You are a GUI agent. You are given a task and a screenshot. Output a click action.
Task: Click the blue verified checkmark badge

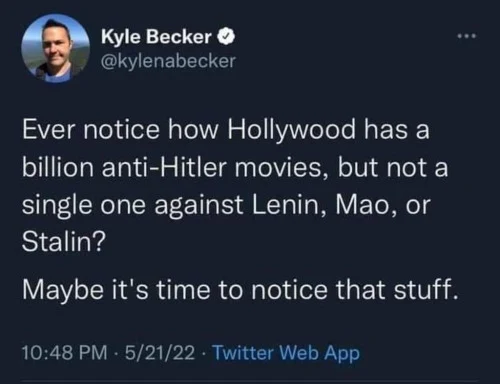pyautogui.click(x=226, y=37)
